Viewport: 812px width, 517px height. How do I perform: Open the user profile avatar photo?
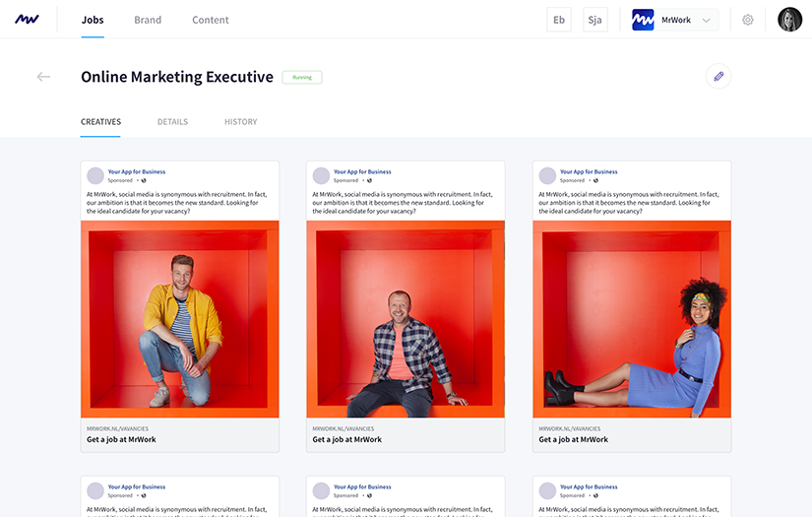[789, 20]
